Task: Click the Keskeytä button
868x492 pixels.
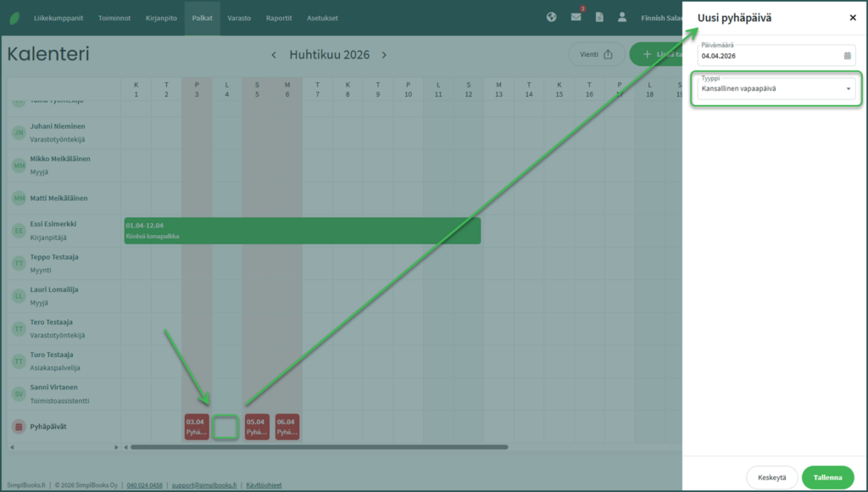Action: pos(771,478)
